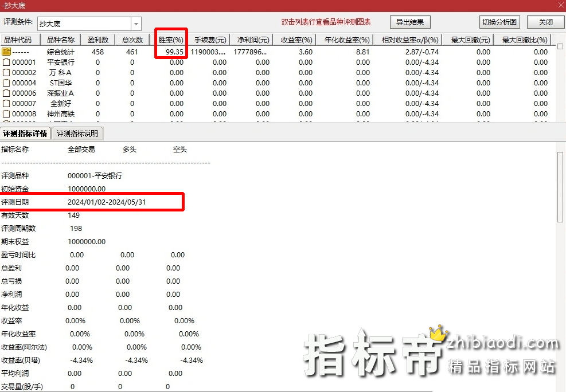The height and width of the screenshot is (392, 566).
Task: Sort by the 品种代码 column header
Action: coord(20,40)
